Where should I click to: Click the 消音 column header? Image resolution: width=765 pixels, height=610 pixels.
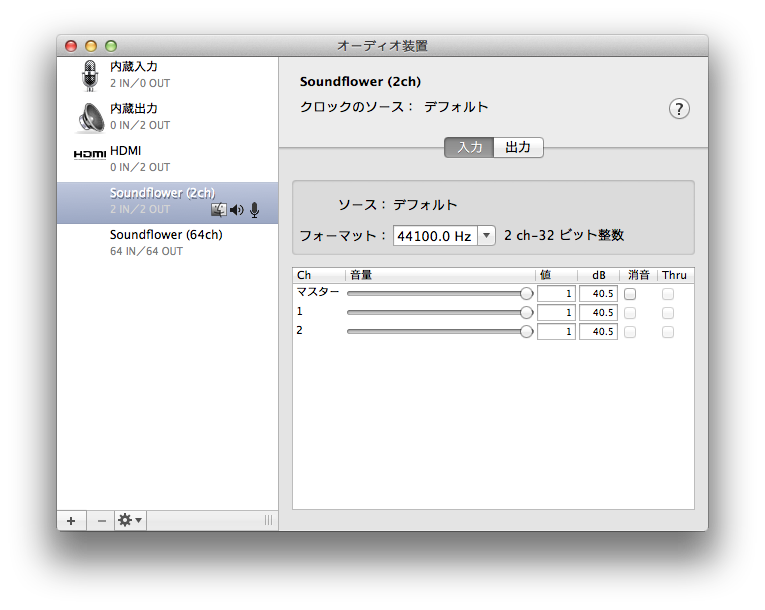click(x=638, y=275)
